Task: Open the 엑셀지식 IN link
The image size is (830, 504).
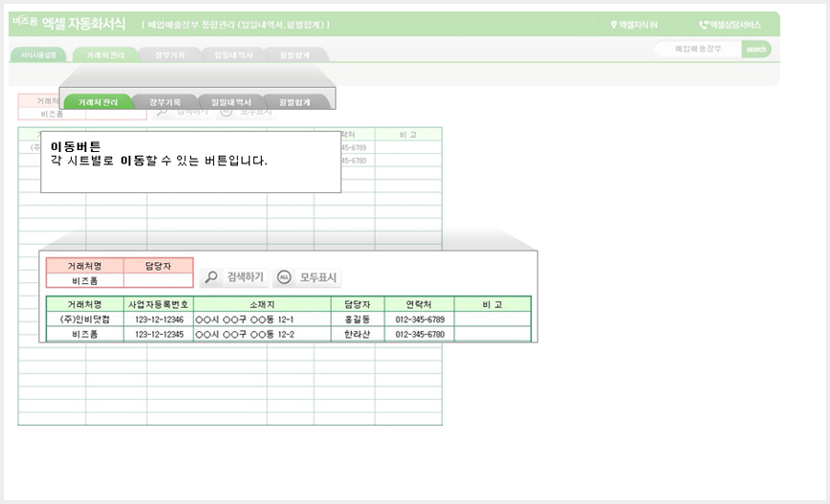Action: 634,25
